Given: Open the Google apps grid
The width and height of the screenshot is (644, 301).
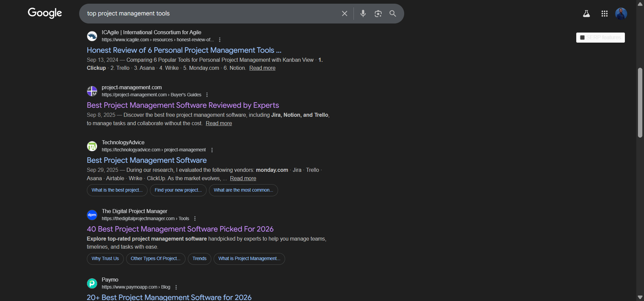Looking at the screenshot, I should 604,14.
